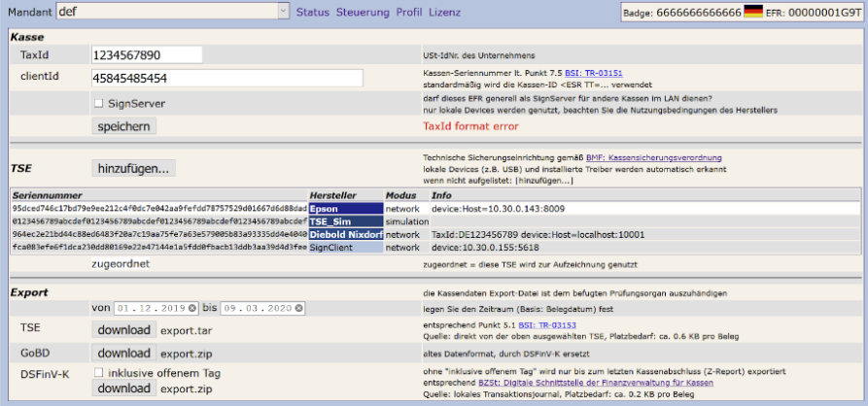Click hinzufügen to add a TSE
The height and width of the screenshot is (406, 868).
pyautogui.click(x=134, y=168)
